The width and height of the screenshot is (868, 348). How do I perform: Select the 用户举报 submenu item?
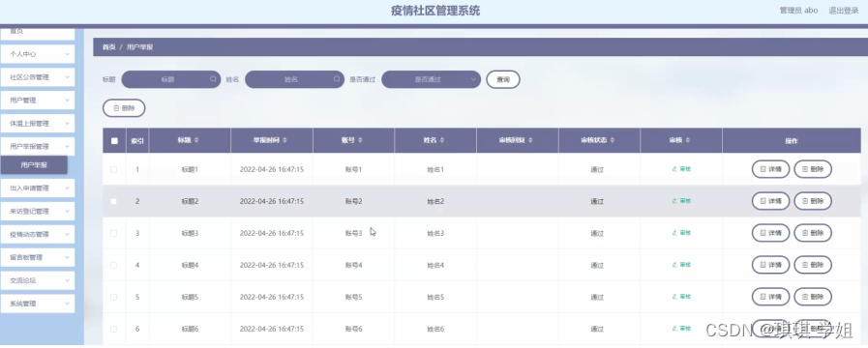pyautogui.click(x=34, y=165)
